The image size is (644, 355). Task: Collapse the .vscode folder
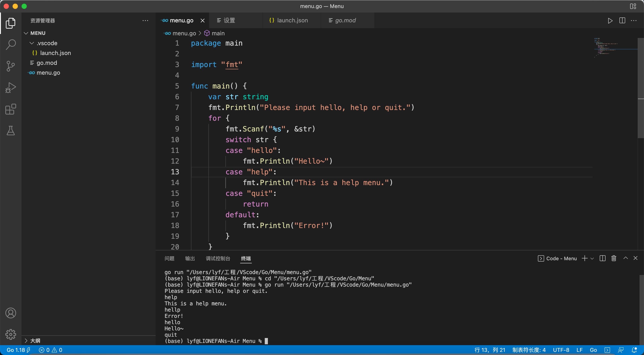click(x=47, y=43)
